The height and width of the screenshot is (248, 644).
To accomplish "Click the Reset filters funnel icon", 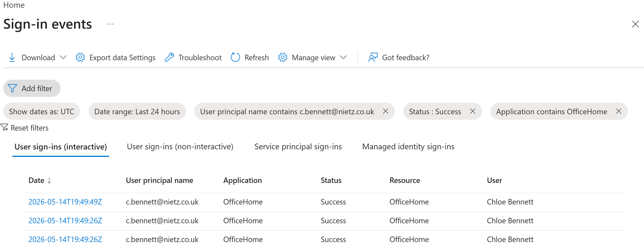I will [x=4, y=127].
